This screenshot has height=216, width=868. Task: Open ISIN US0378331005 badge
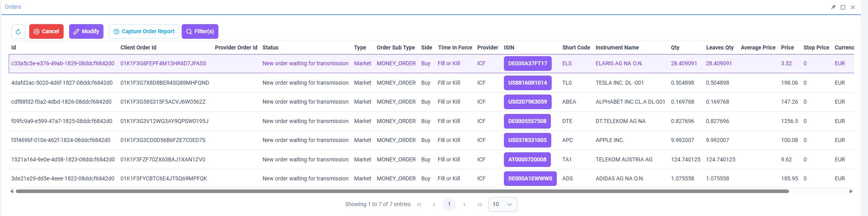pyautogui.click(x=527, y=140)
